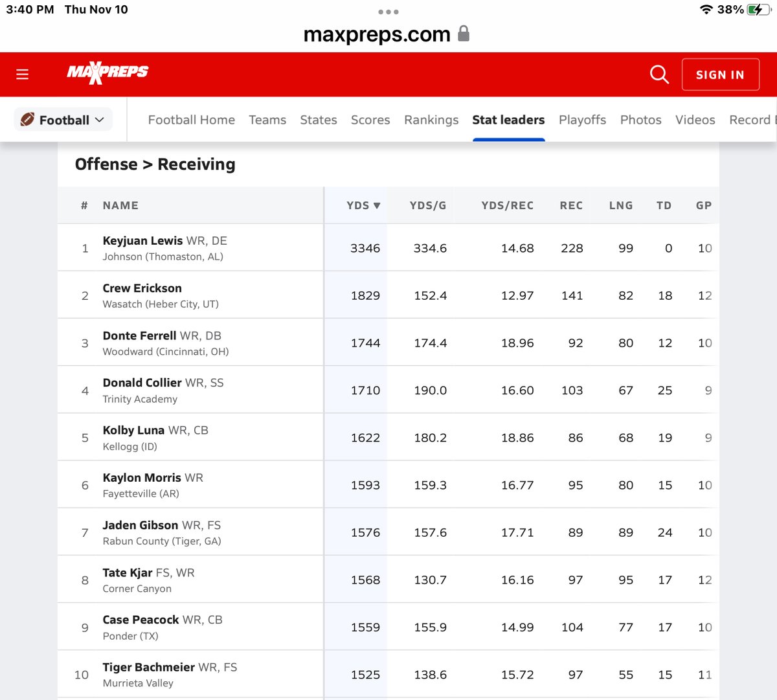Sort by NAME column header
777x700 pixels.
(120, 205)
